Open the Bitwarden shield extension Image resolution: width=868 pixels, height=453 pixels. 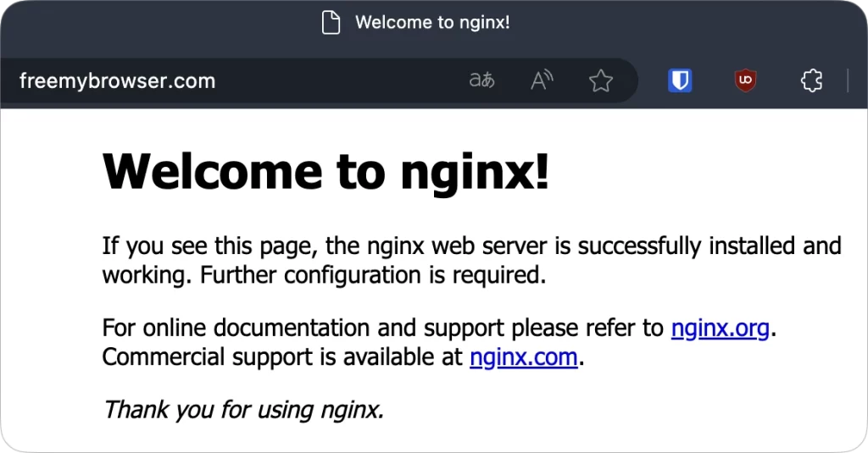click(680, 80)
